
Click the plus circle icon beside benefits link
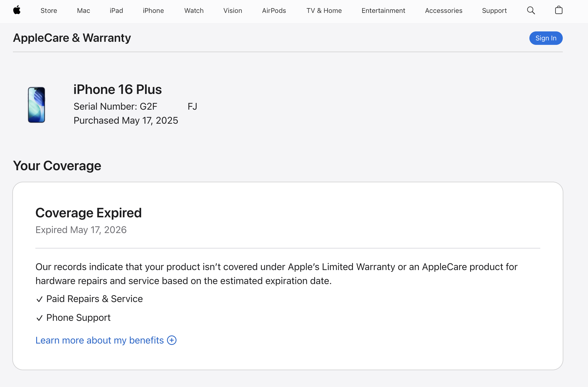point(172,340)
